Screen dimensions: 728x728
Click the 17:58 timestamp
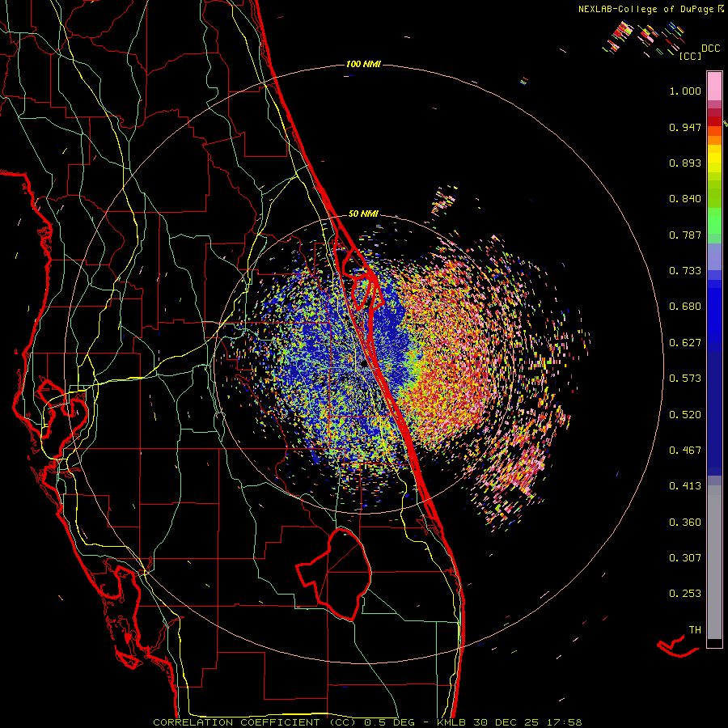(x=565, y=722)
